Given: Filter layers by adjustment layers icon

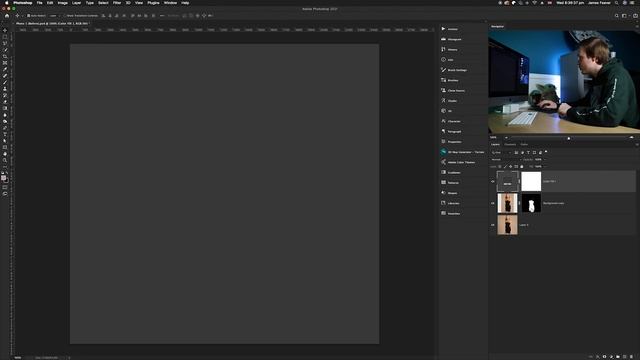Looking at the screenshot, I should coord(522,153).
